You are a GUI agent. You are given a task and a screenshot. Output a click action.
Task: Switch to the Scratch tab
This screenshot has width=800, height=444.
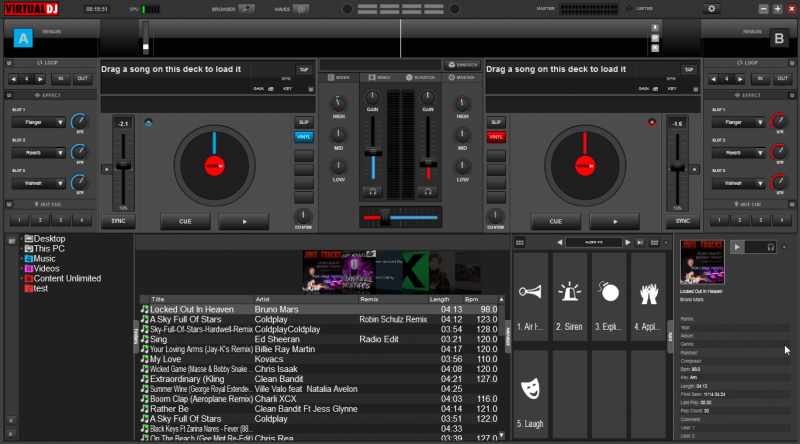(x=420, y=78)
